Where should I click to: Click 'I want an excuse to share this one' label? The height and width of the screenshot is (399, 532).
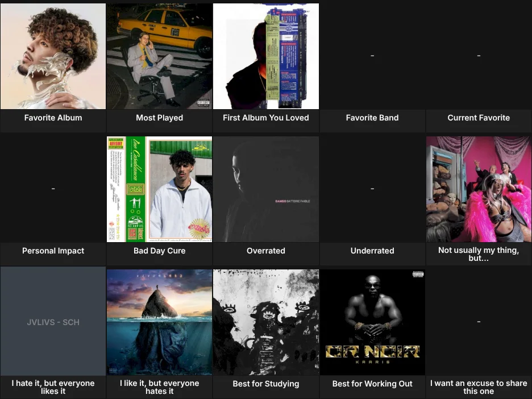pos(479,387)
